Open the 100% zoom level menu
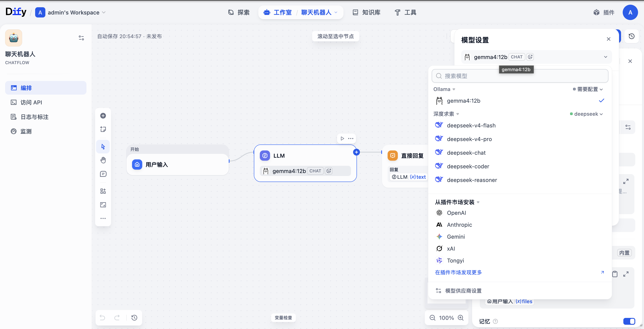The image size is (644, 329). coord(446,318)
